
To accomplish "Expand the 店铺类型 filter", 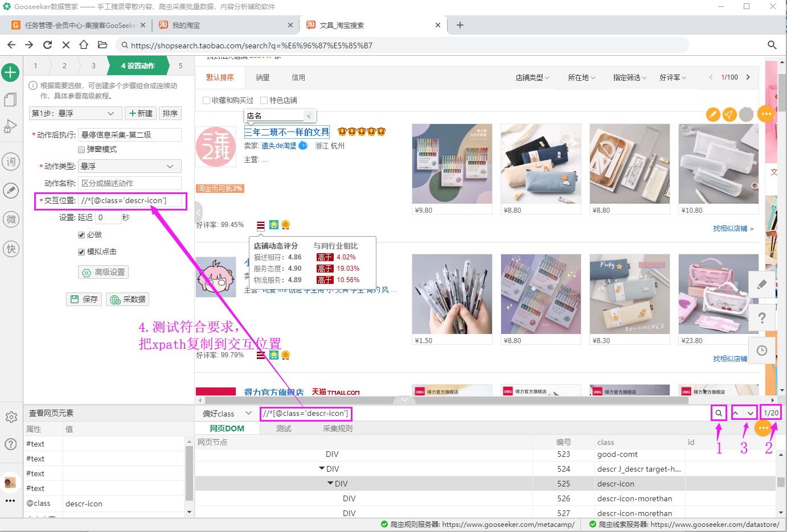I will [532, 77].
